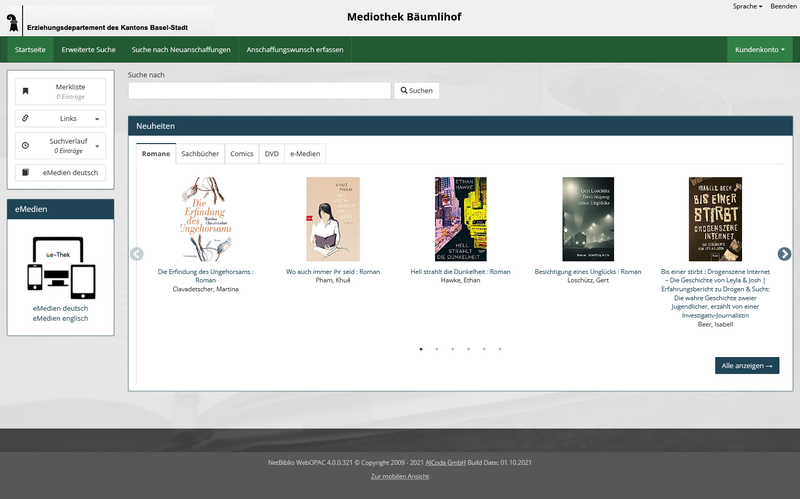Click Beenden to end session

783,6
